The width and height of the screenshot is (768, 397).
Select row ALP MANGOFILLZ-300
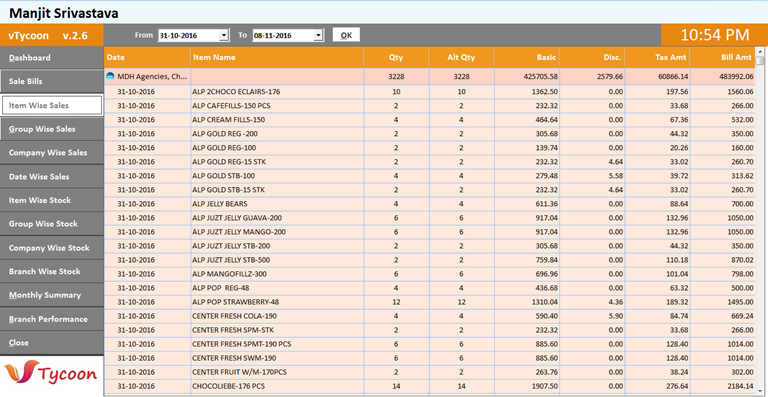coord(430,274)
